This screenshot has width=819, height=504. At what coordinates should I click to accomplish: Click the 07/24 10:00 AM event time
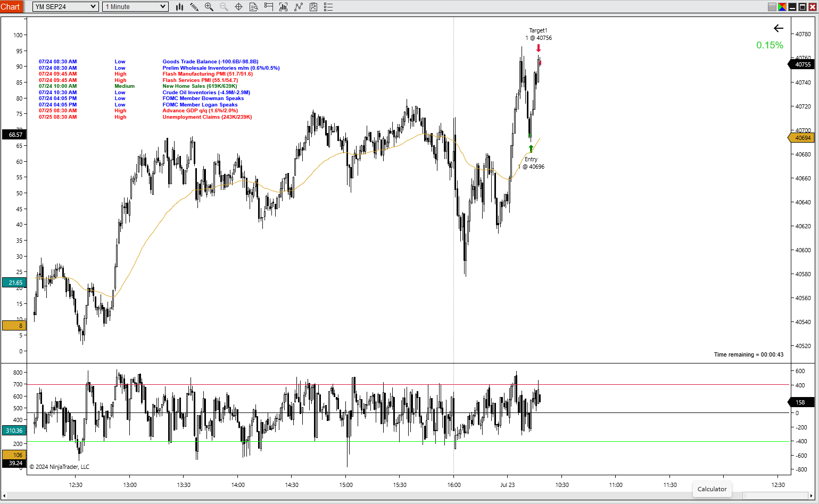pyautogui.click(x=57, y=86)
